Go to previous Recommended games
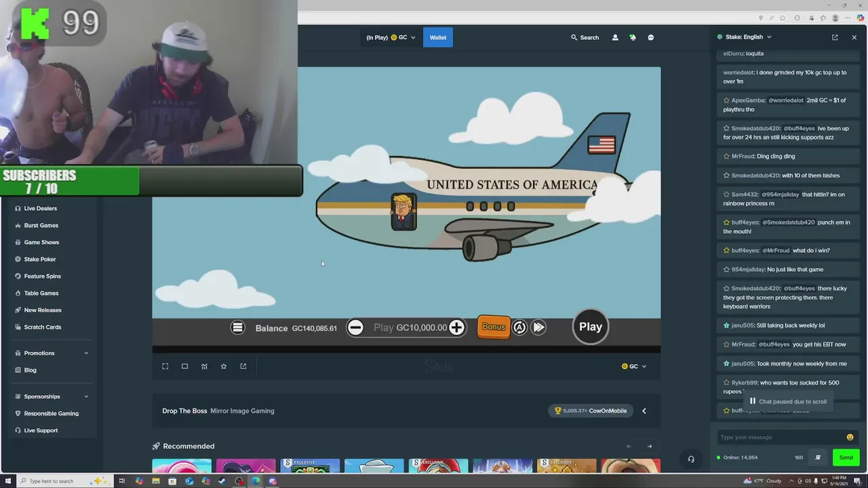 tap(629, 446)
